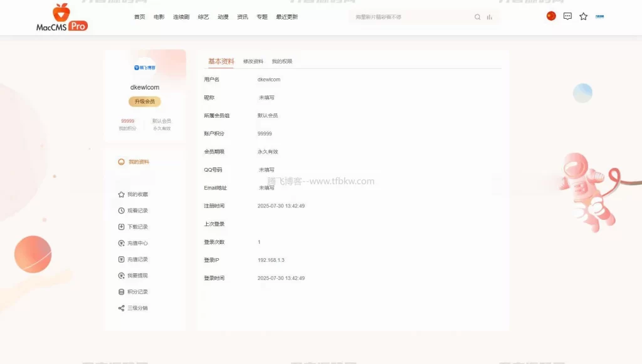
Task: Click inside the search input field
Action: 408,17
